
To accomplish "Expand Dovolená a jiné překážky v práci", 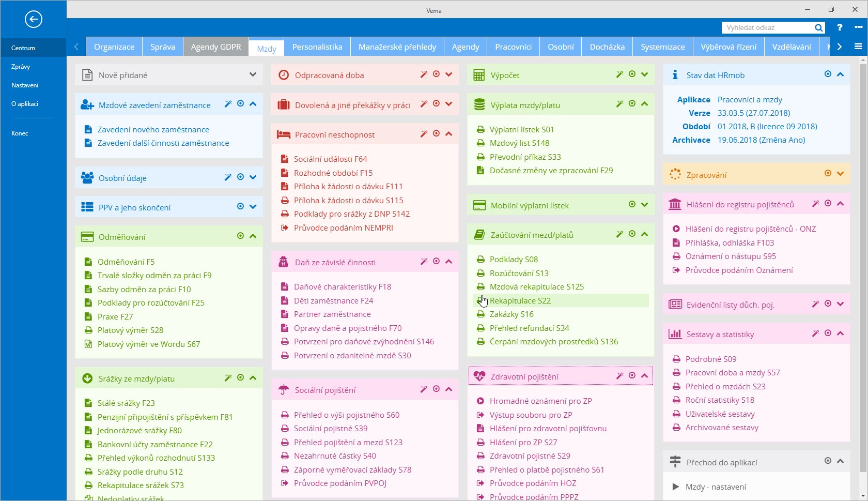I will pos(448,104).
